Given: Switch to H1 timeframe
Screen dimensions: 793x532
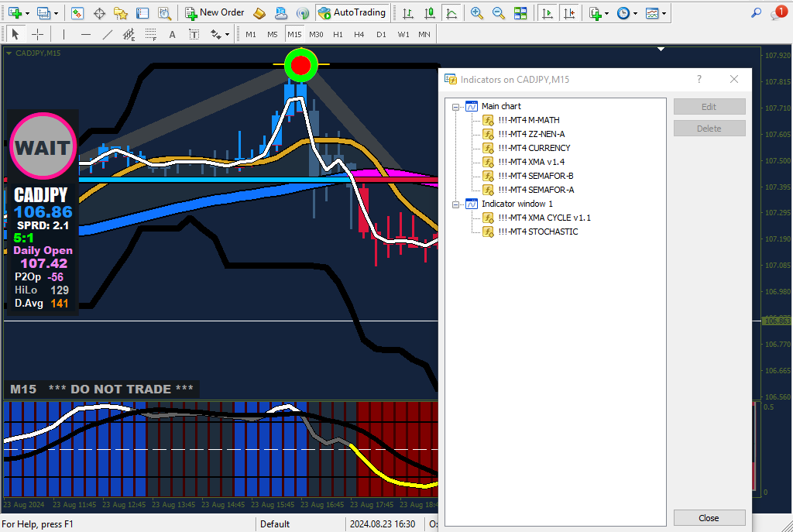Looking at the screenshot, I should [x=338, y=35].
